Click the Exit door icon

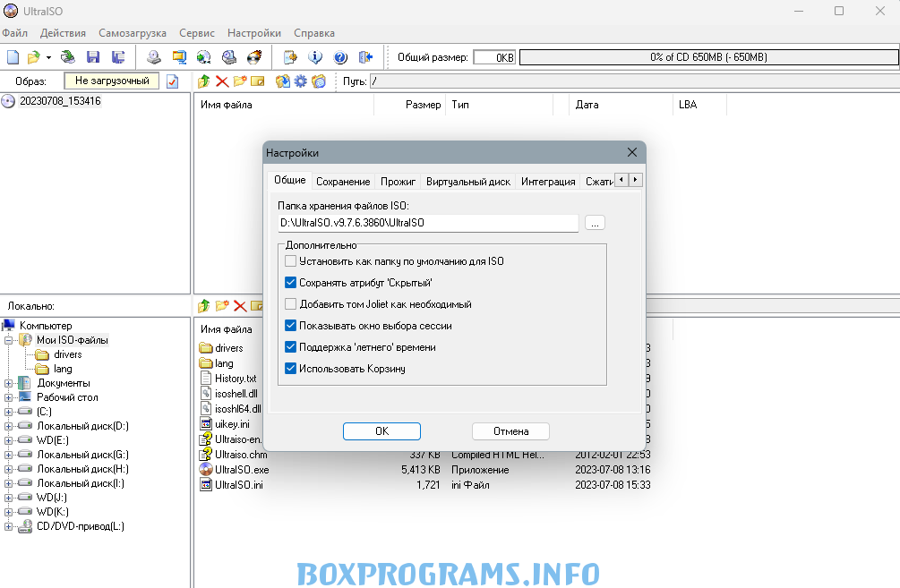click(x=365, y=56)
